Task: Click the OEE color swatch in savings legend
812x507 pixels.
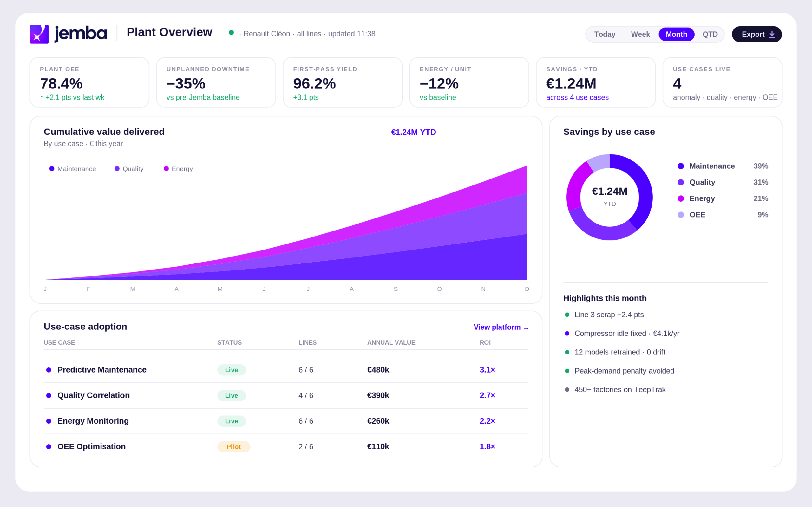Action: click(x=680, y=215)
